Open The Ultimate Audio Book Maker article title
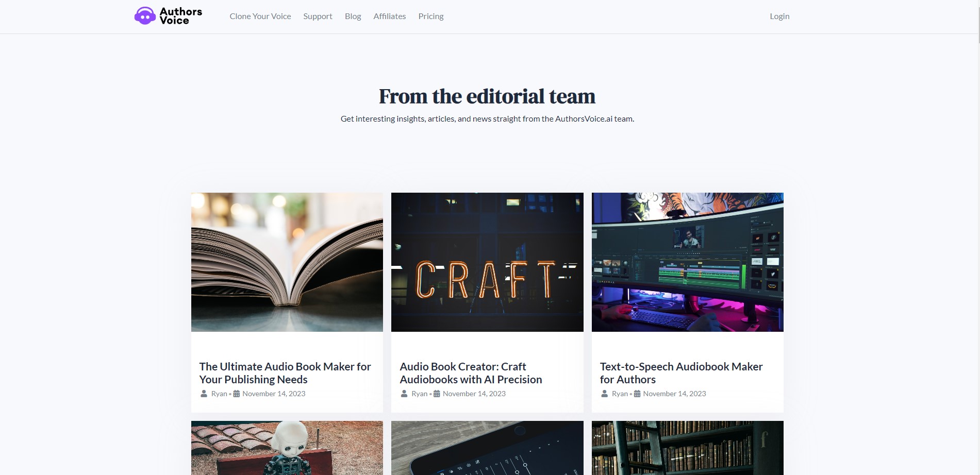Screen dimensions: 980x475 (285, 373)
